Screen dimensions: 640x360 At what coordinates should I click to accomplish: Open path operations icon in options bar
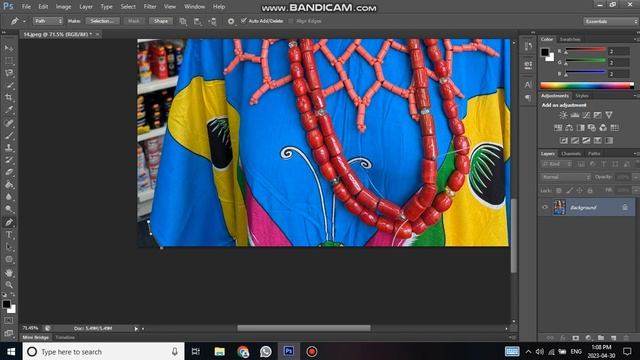tap(183, 21)
